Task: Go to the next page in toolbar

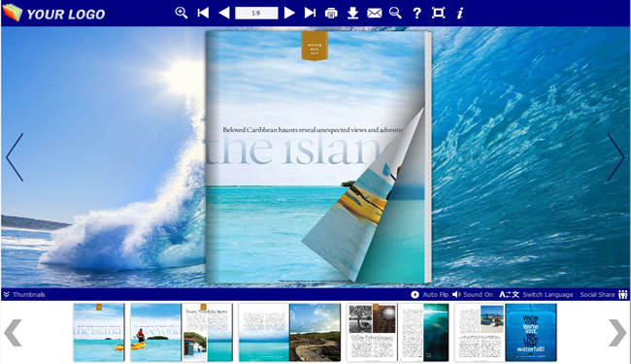Action: pos(289,13)
